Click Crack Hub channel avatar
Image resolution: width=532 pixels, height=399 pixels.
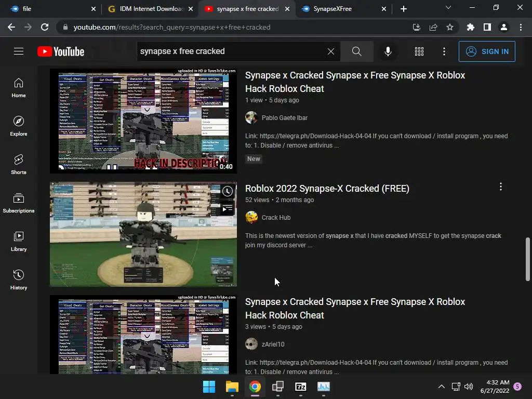pos(251,218)
